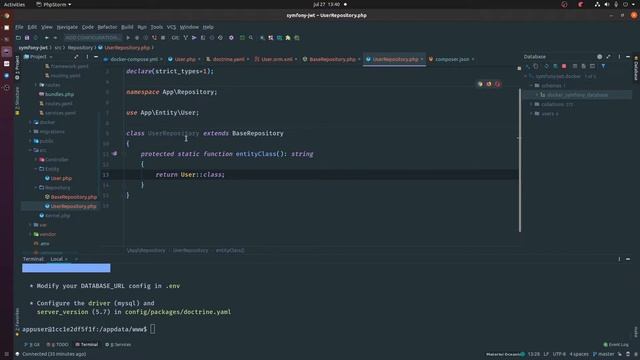This screenshot has width=640, height=360.
Task: Click the Settings gear in main toolbar
Action: coord(231,38)
